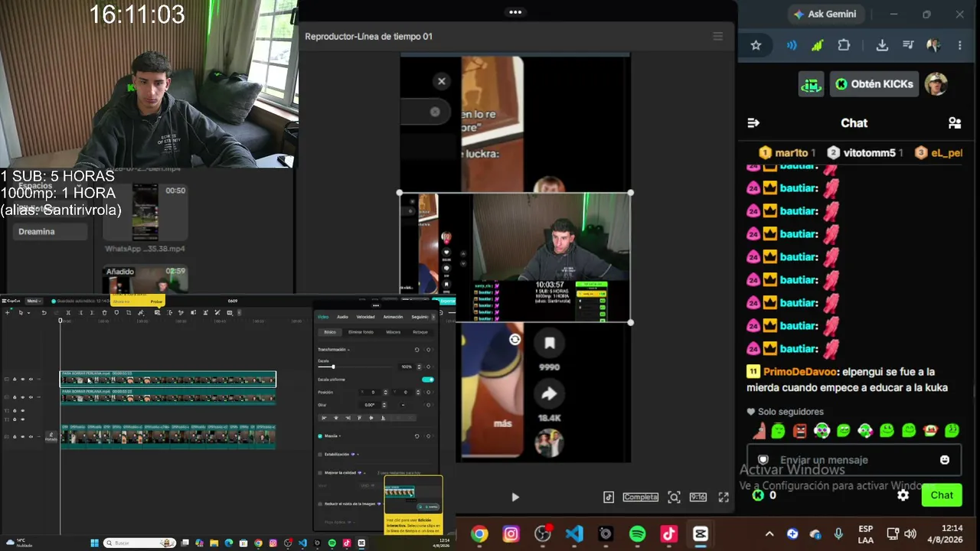Screen dimensions: 980x551
Task: Open the browser downloads icon
Action: [x=882, y=45]
